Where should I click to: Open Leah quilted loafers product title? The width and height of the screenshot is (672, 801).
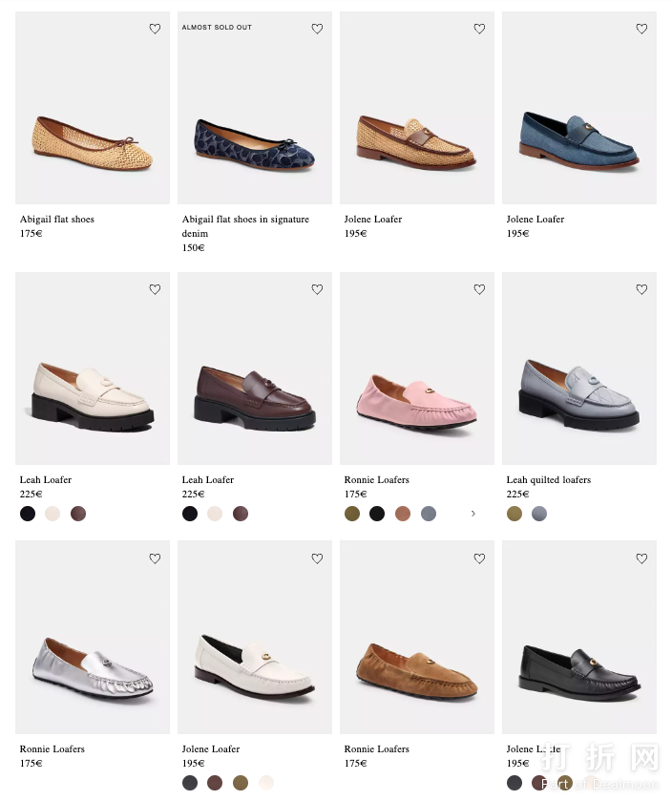click(548, 479)
